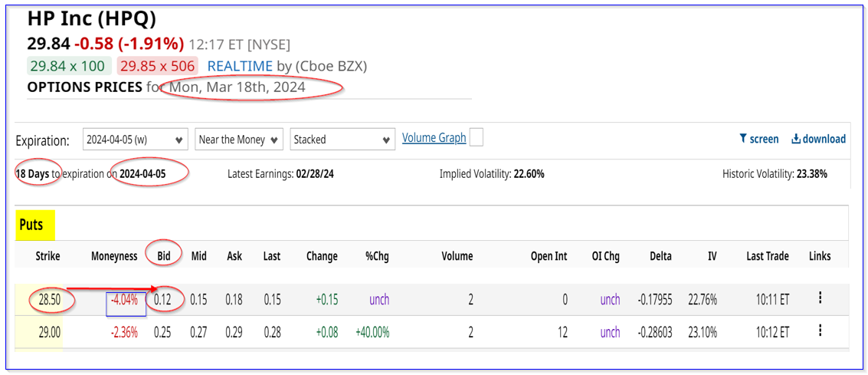Expand the Expiration date dropdown
Viewport: 868px width, 375px height.
pos(135,140)
